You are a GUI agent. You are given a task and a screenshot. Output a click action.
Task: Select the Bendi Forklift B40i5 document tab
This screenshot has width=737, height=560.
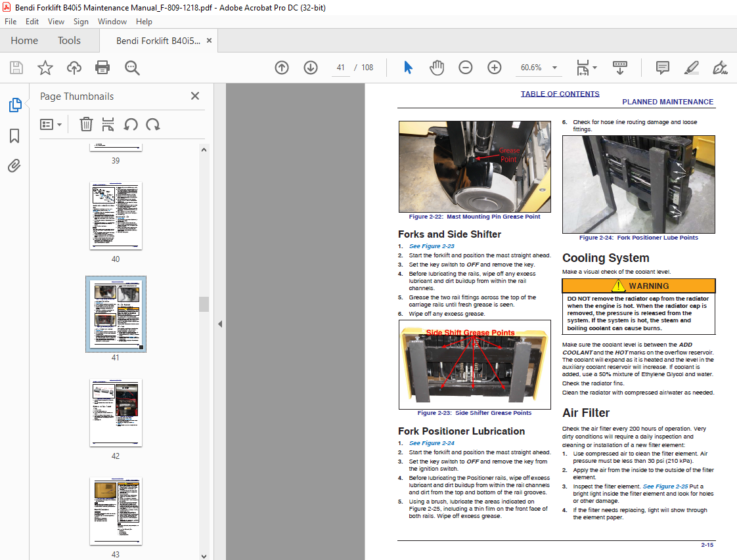click(158, 41)
